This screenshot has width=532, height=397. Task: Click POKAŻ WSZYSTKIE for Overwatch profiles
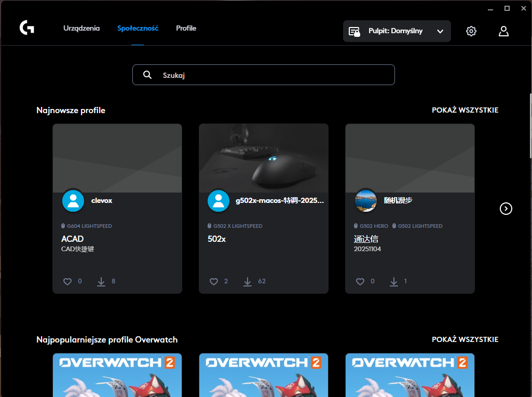[465, 339]
